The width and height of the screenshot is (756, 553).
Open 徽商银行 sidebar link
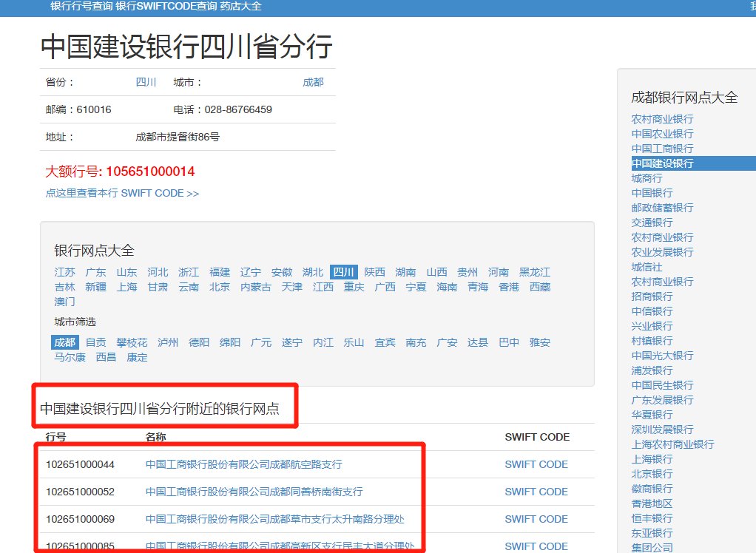point(652,489)
